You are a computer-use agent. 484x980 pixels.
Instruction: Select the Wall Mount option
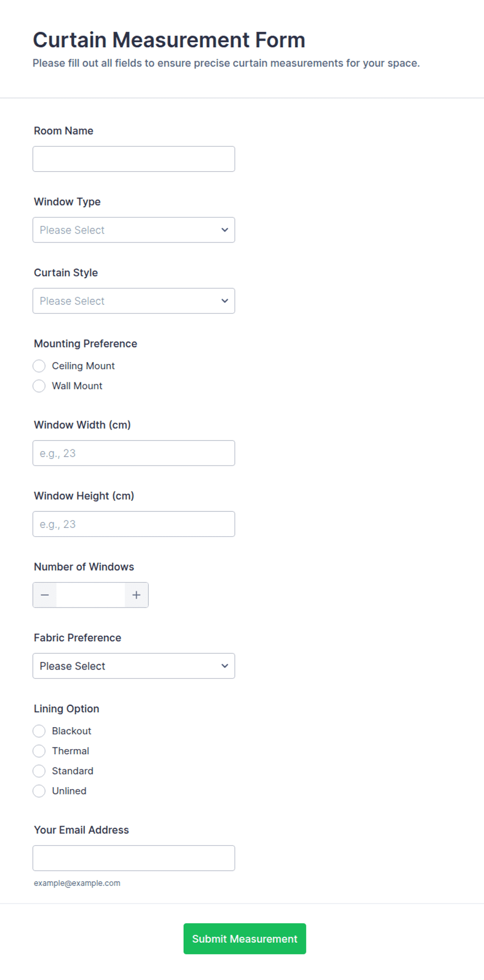39,386
